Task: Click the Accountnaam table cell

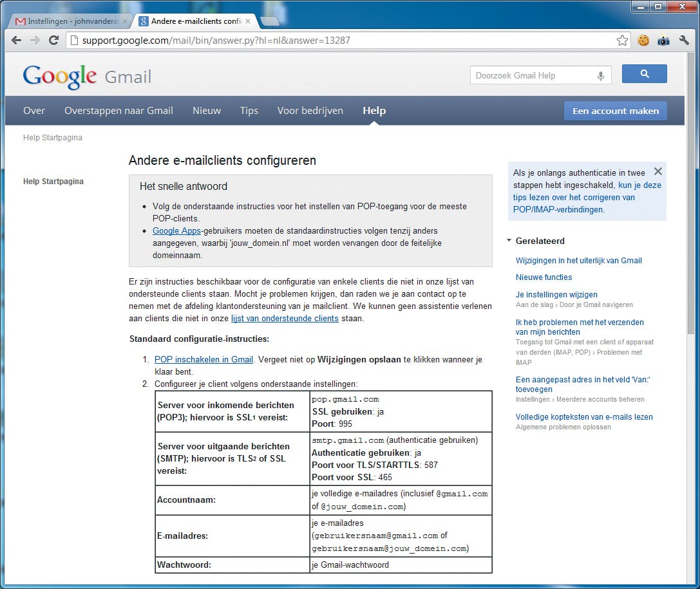Action: pos(232,500)
